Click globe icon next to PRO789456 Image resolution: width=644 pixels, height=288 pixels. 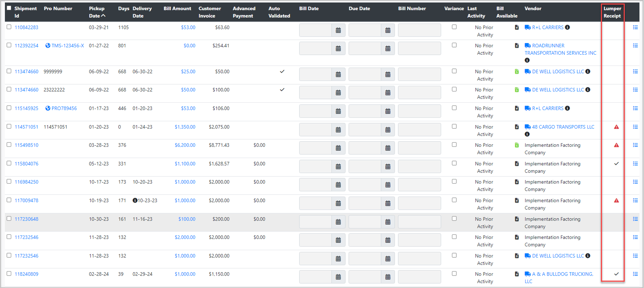48,109
